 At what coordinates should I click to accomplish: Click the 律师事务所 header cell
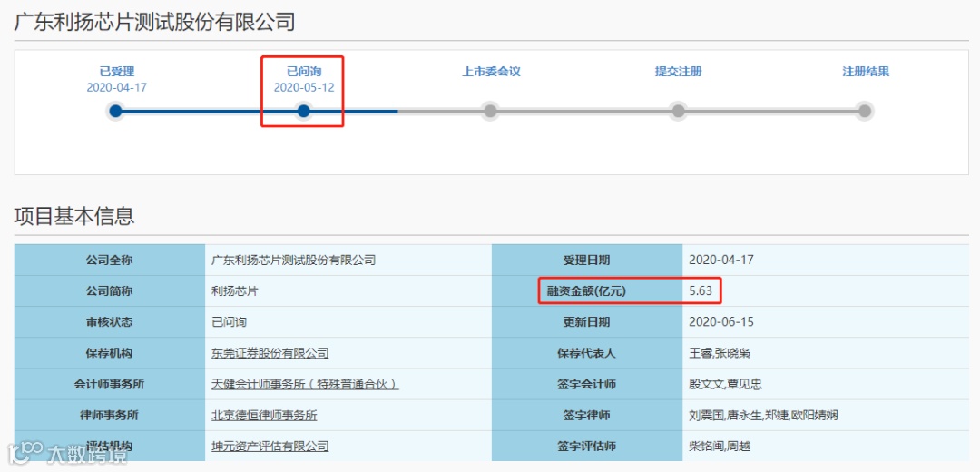point(110,415)
